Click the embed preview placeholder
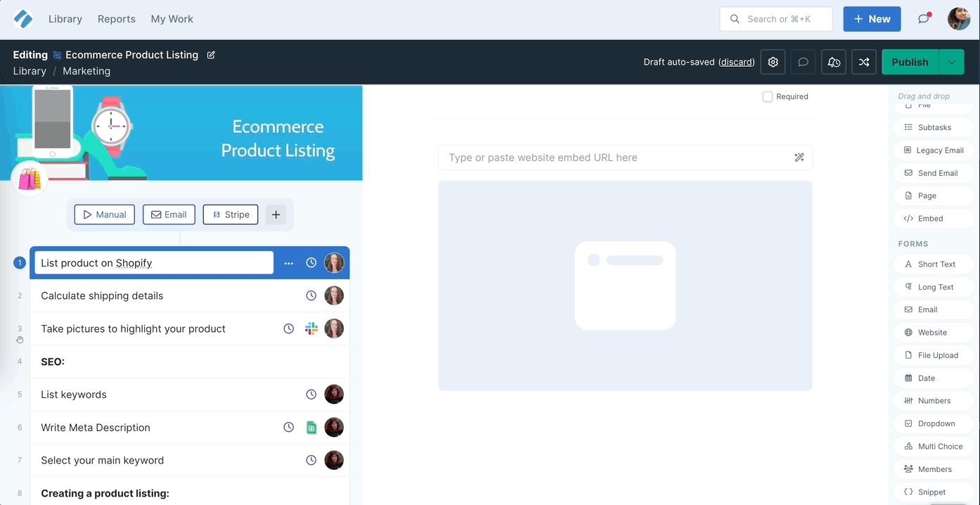This screenshot has height=505, width=980. click(x=625, y=286)
